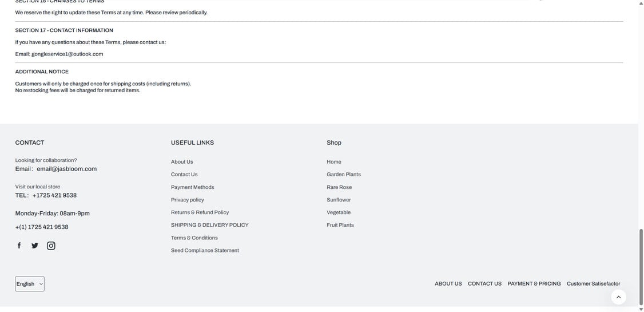This screenshot has height=312, width=644.
Task: Browse Fruit Plants category
Action: (340, 225)
